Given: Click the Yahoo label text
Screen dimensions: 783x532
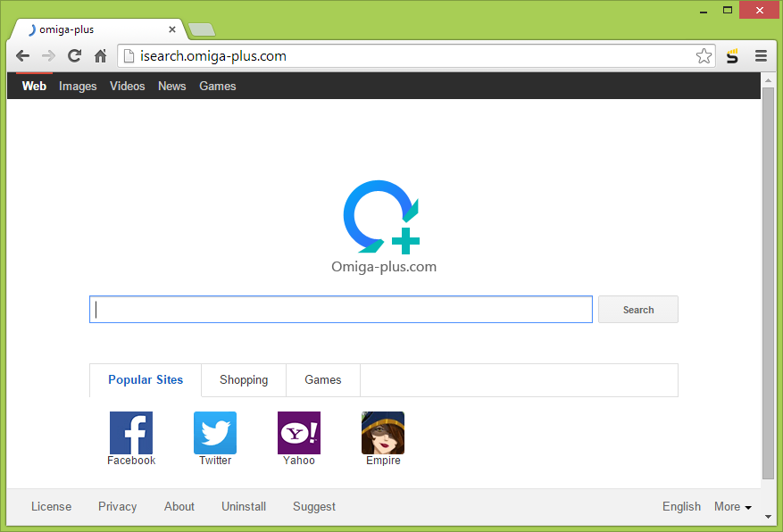Looking at the screenshot, I should point(299,460).
